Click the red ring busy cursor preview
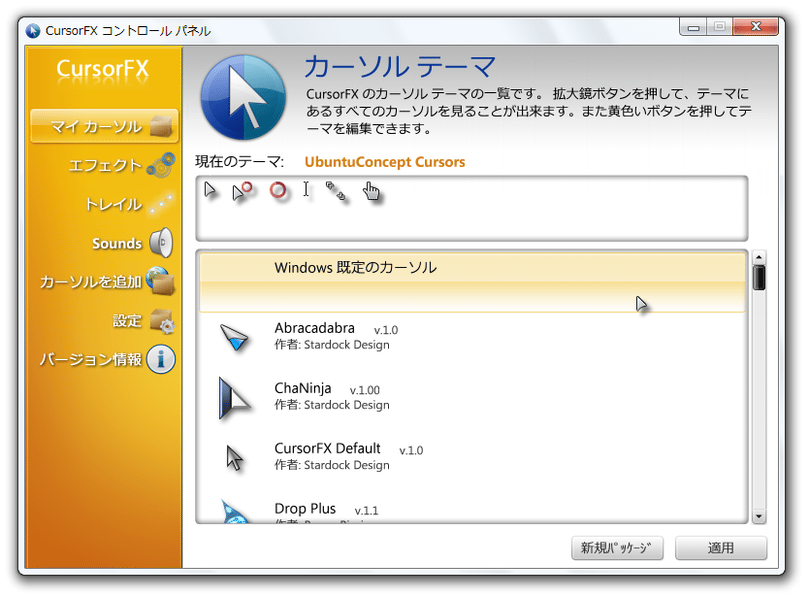The width and height of the screenshot is (809, 597). pos(278,190)
